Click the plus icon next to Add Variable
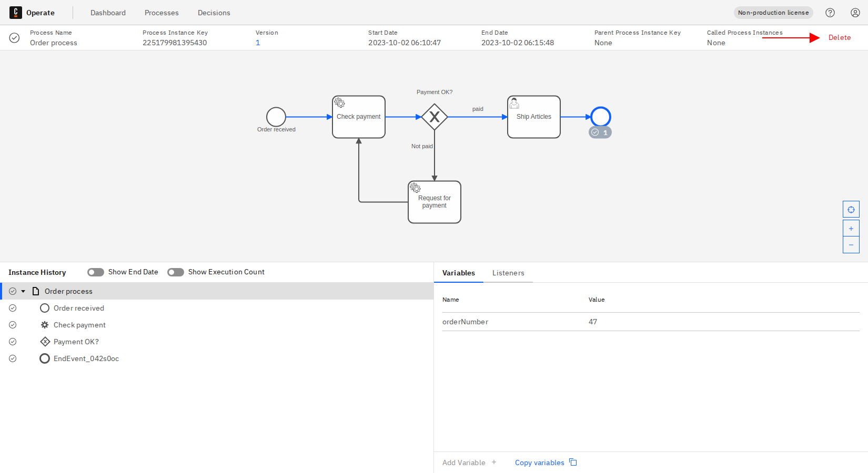868x473 pixels. [493, 462]
